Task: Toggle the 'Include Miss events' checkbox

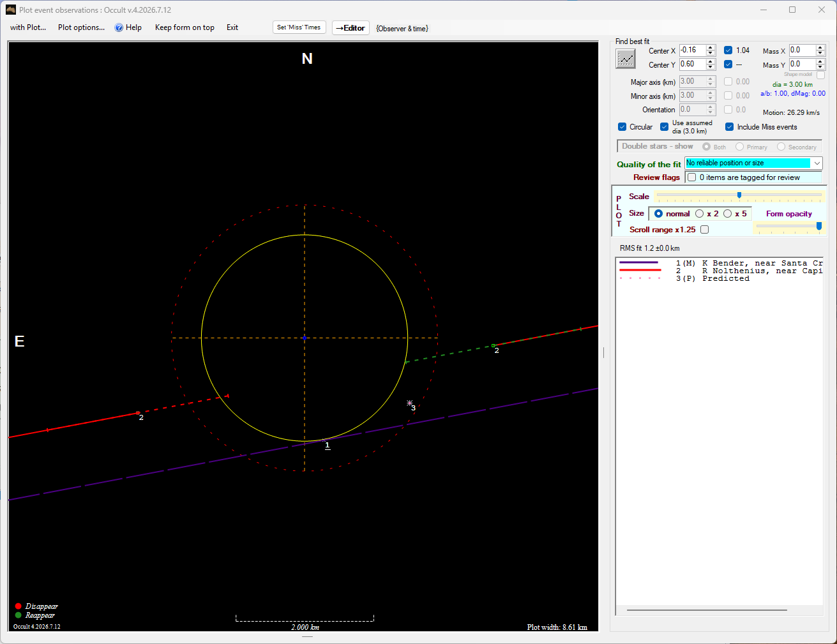Action: [729, 126]
